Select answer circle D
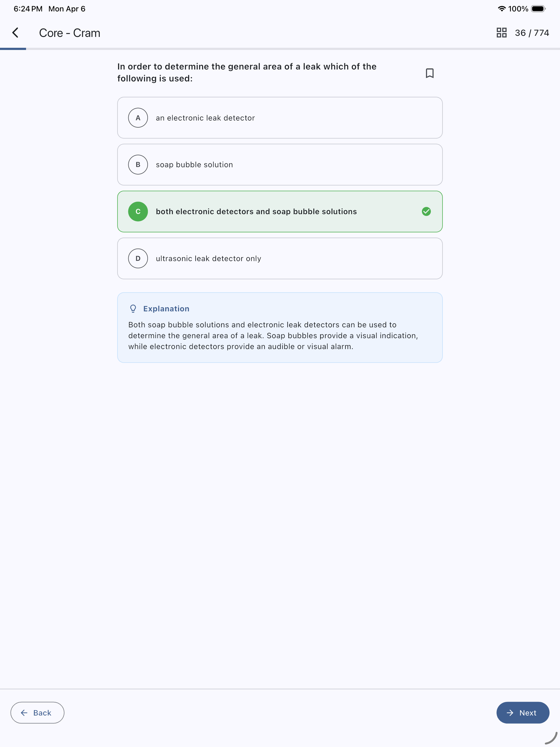The width and height of the screenshot is (560, 747). coord(138,258)
